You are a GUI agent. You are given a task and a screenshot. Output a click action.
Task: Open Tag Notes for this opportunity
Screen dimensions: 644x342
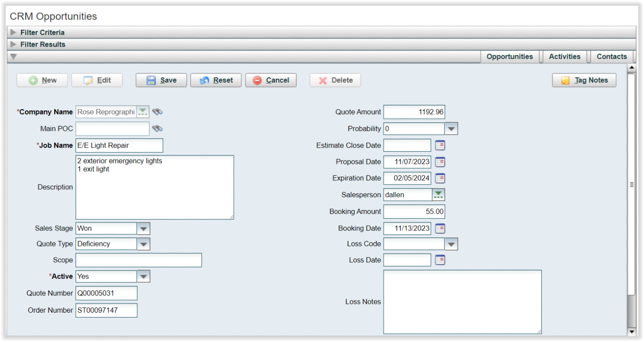click(x=584, y=80)
